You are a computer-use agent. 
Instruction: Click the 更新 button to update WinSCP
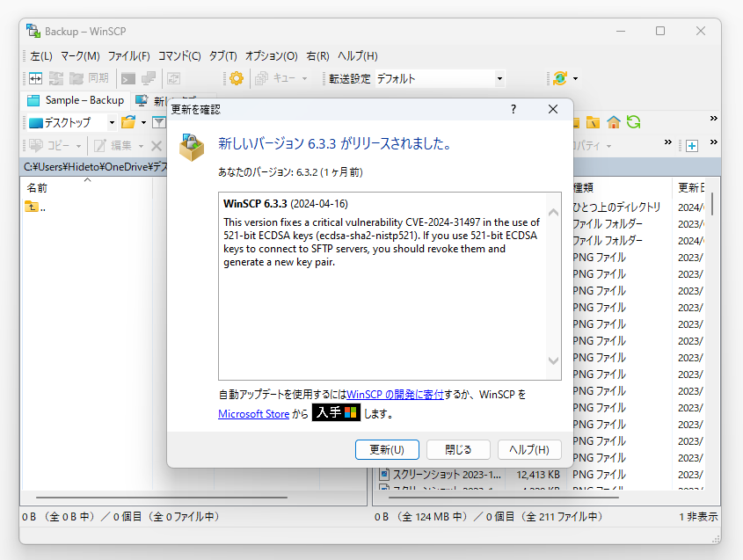tap(387, 449)
